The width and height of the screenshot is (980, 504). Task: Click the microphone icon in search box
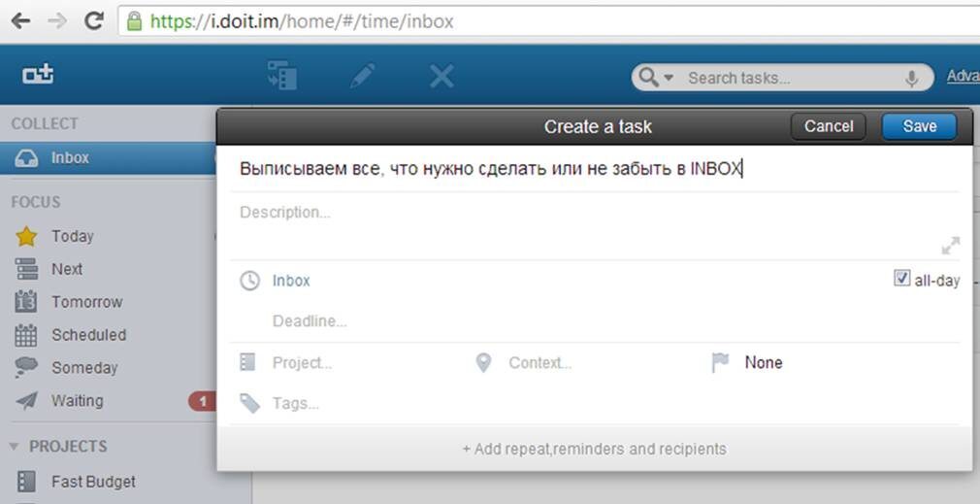click(x=911, y=79)
